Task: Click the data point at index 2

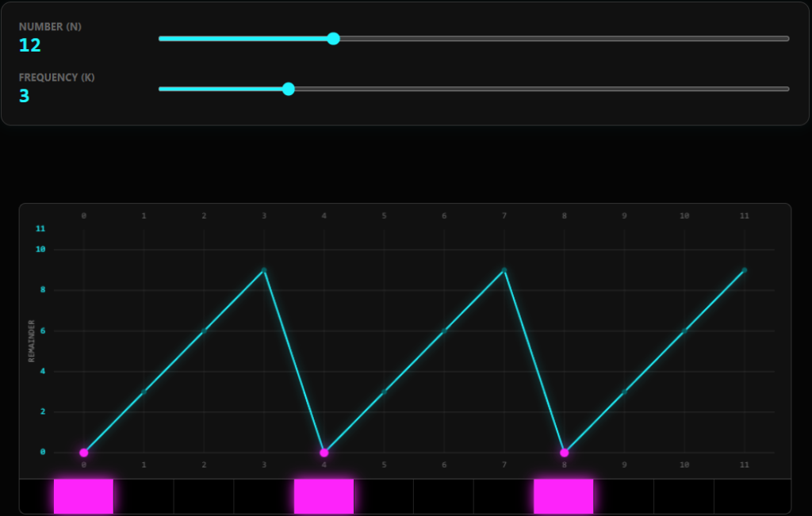Action: 204,331
